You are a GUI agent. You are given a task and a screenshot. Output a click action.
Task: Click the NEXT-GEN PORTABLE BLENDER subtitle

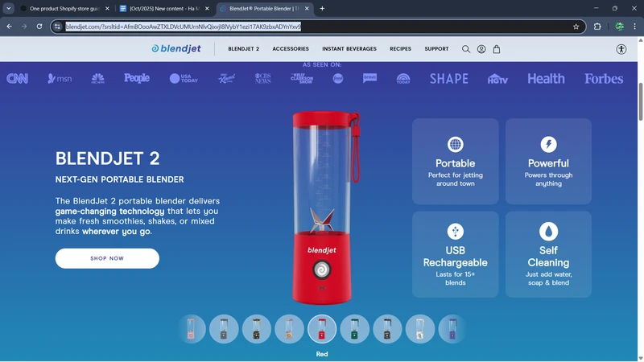point(119,179)
